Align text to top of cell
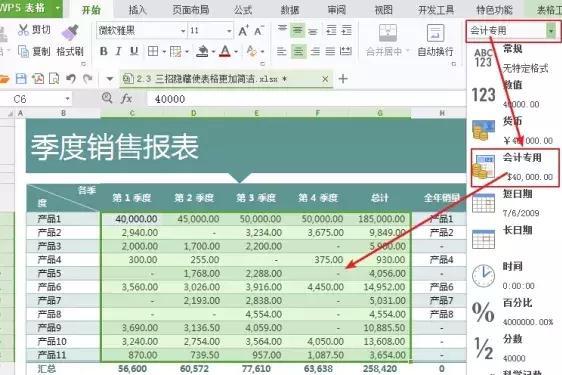The image size is (562, 375). point(282,30)
